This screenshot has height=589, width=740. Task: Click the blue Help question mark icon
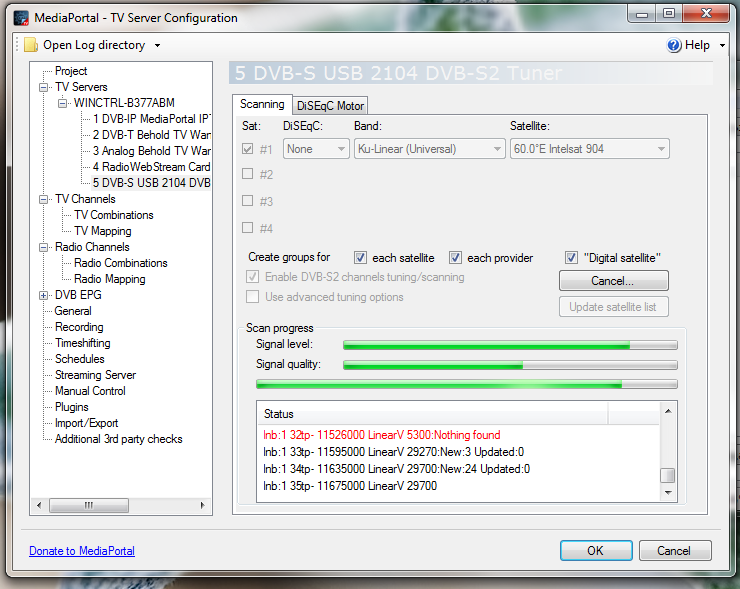pyautogui.click(x=674, y=45)
